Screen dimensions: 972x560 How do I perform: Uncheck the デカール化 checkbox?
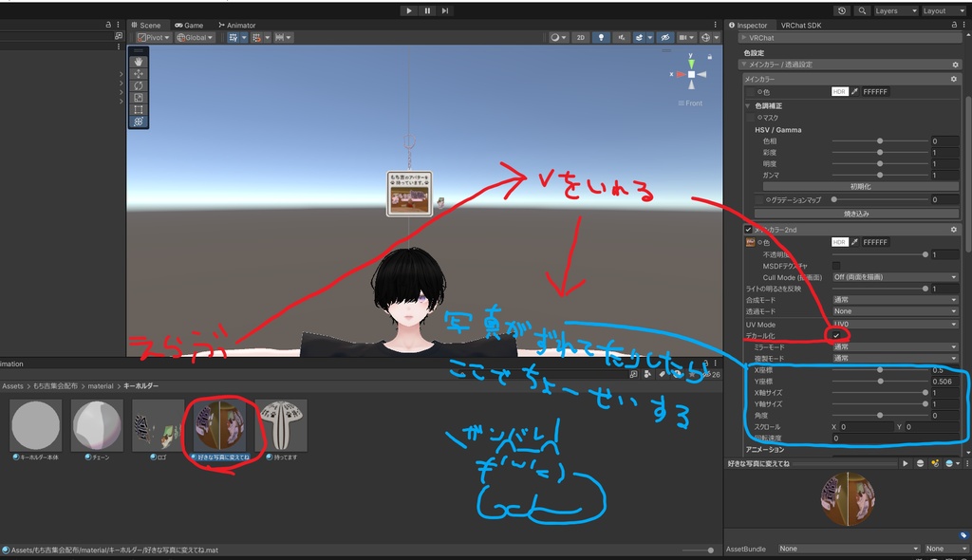(836, 335)
